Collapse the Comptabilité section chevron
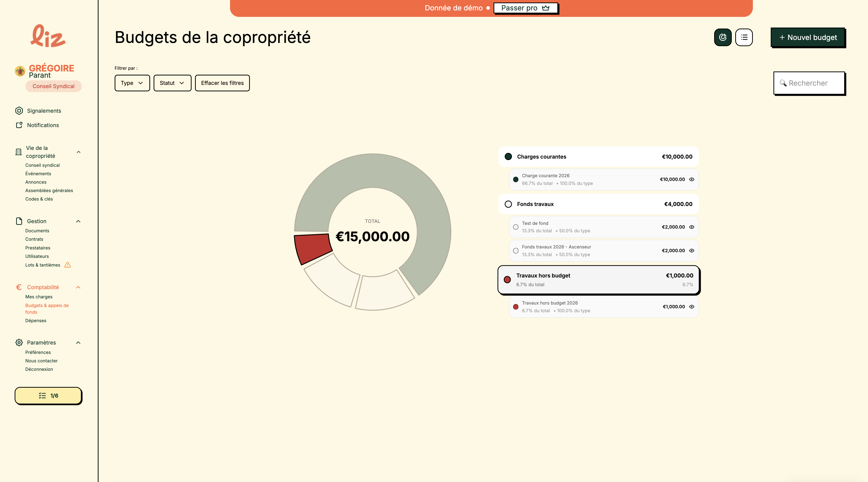This screenshot has width=868, height=482. coord(78,287)
